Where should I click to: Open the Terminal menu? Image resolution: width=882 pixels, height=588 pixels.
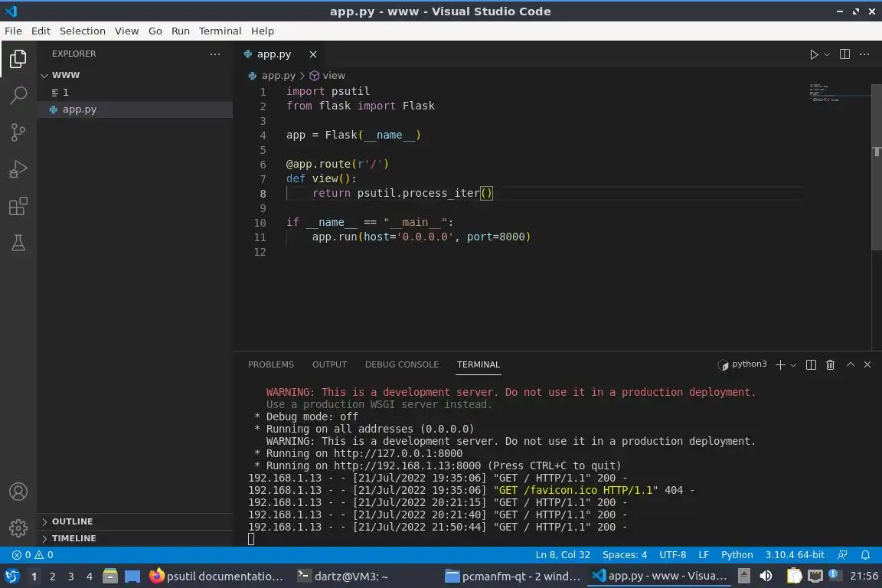(220, 31)
